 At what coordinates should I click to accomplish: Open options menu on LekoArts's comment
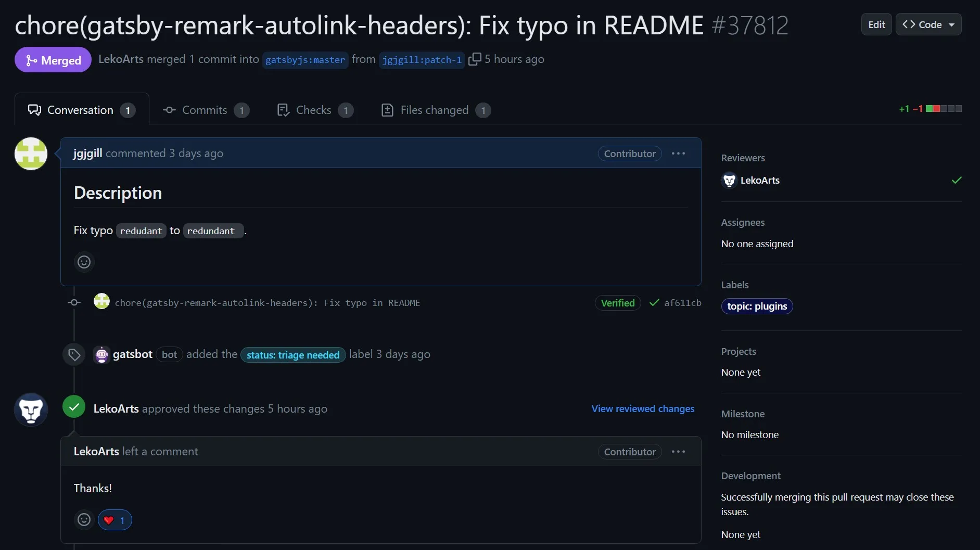click(678, 452)
